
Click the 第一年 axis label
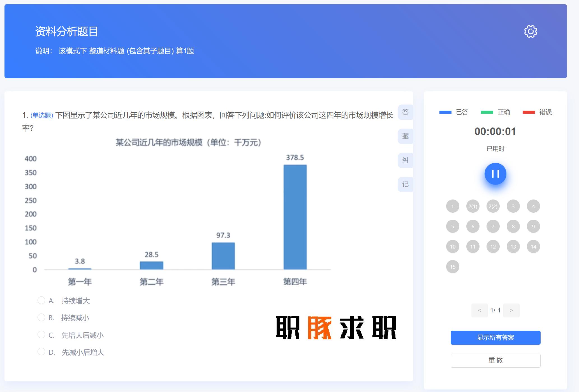click(x=80, y=282)
